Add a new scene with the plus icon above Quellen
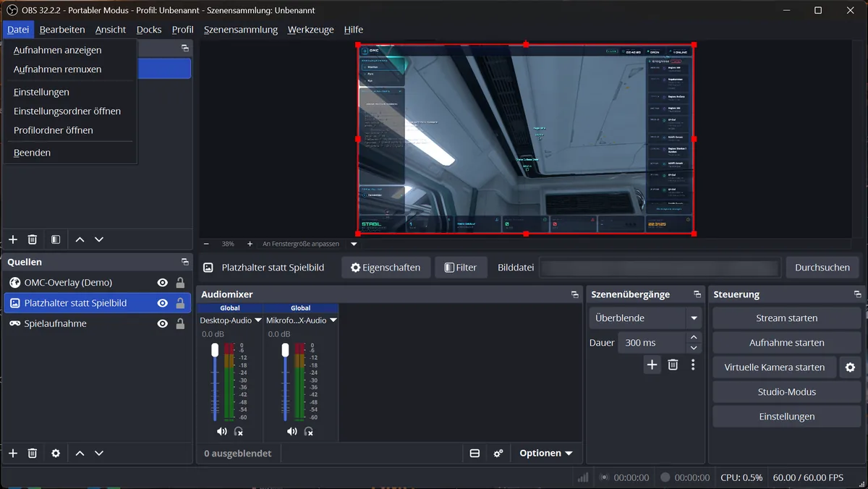Screen dimensions: 868x489 coord(13,239)
